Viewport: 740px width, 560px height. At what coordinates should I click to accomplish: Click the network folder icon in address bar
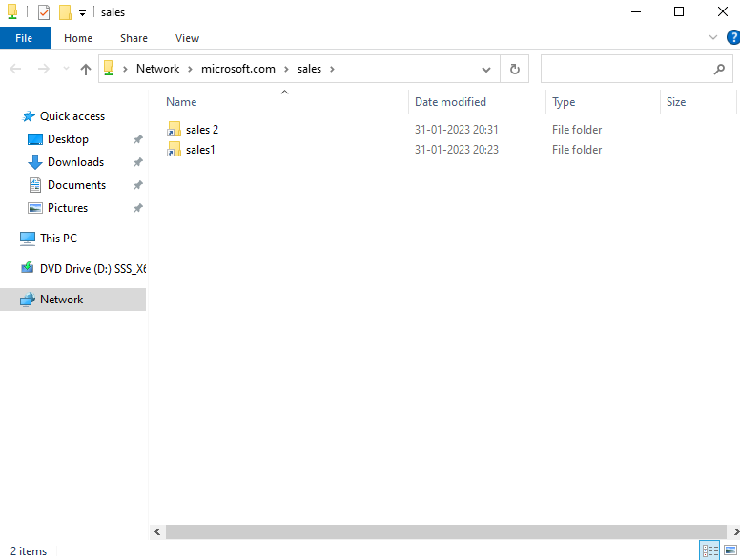pos(109,69)
